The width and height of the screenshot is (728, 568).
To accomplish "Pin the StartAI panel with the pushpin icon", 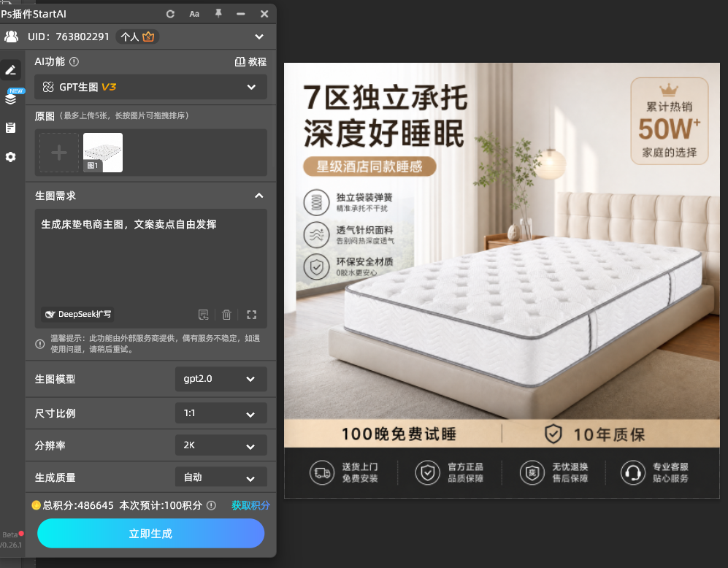I will point(218,14).
